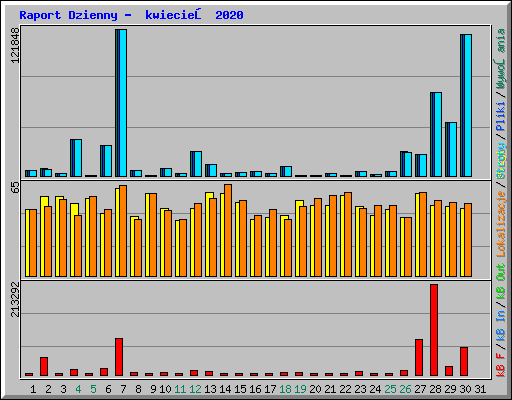512x400 pixels.
Task: Click the orange sites bar for day 7
Action: (123, 231)
